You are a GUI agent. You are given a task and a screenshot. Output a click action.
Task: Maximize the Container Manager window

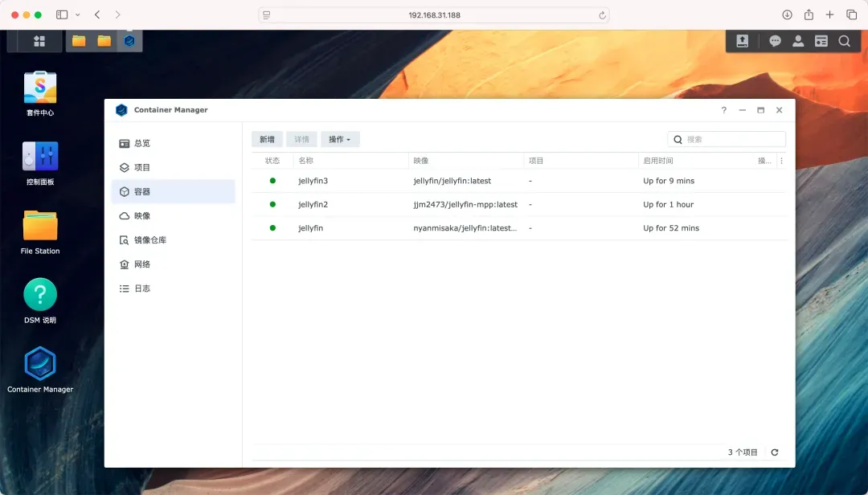coord(760,110)
